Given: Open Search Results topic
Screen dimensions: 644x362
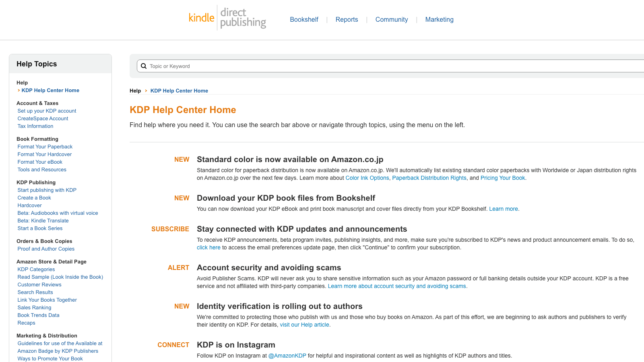Looking at the screenshot, I should click(35, 292).
